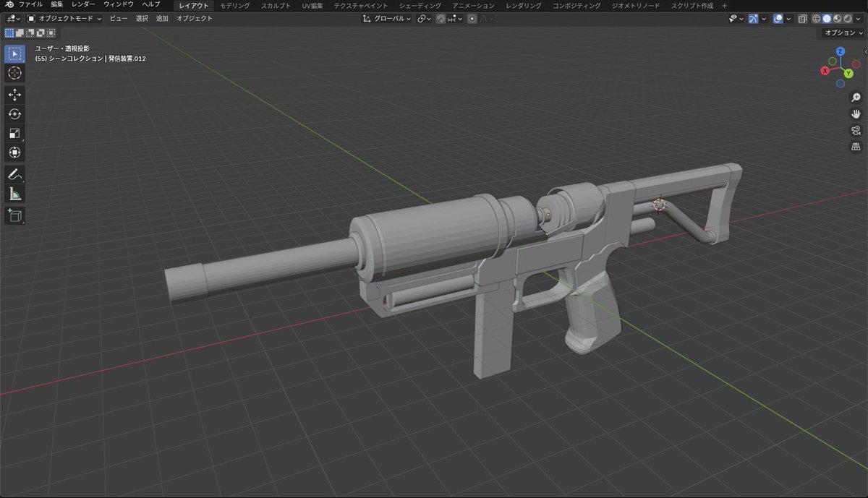This screenshot has height=498, width=868.
Task: Click the green Y axis gizmo ball
Action: (x=848, y=73)
